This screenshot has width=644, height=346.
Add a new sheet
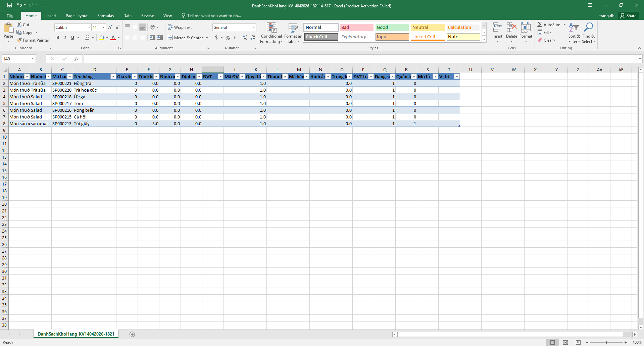point(132,334)
